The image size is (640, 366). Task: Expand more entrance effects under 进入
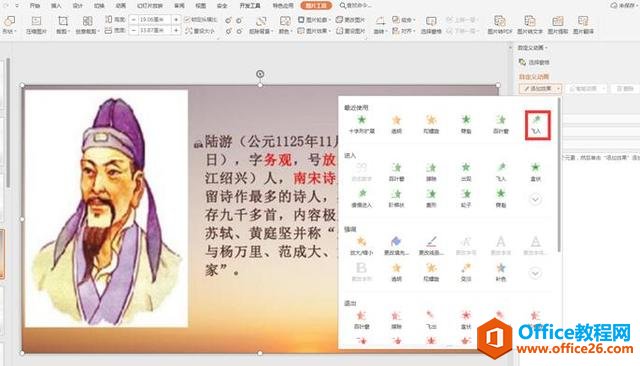(x=536, y=199)
